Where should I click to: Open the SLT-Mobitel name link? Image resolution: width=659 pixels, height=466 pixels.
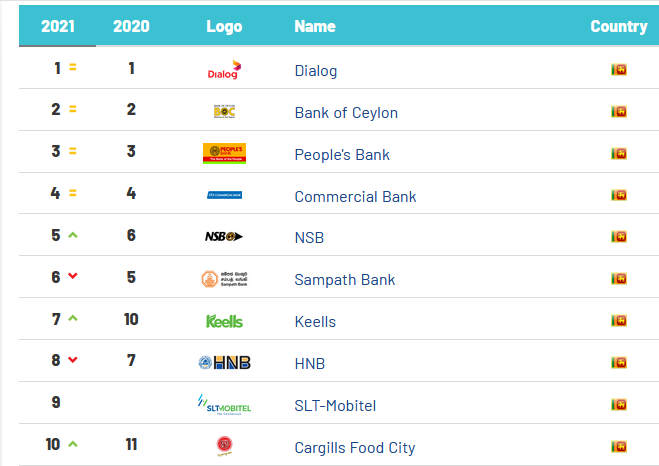pos(335,406)
